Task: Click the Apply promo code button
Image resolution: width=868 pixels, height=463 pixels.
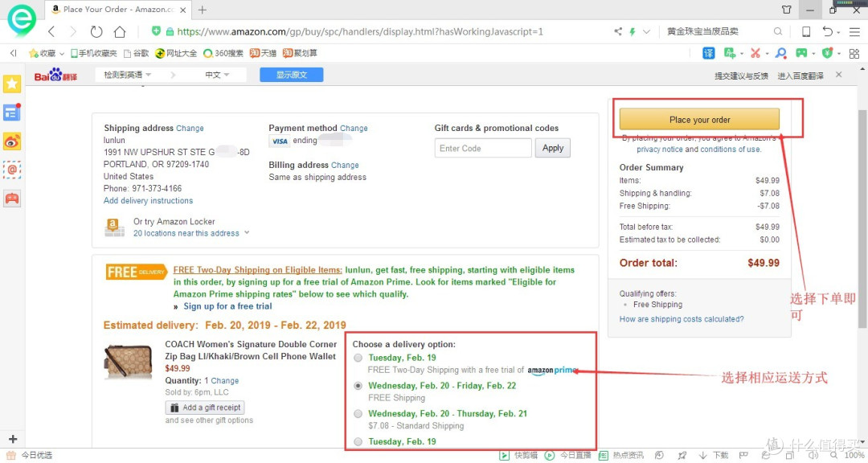Action: [552, 148]
